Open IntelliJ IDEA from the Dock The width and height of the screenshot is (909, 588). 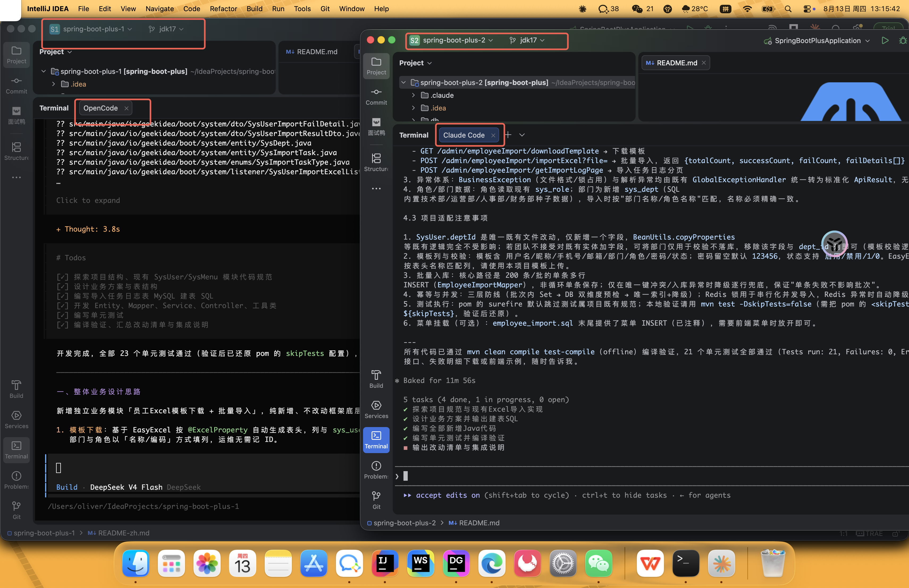pyautogui.click(x=385, y=563)
